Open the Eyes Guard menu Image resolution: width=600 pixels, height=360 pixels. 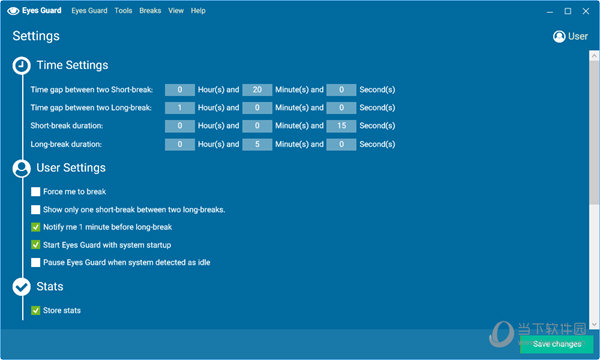click(x=89, y=11)
